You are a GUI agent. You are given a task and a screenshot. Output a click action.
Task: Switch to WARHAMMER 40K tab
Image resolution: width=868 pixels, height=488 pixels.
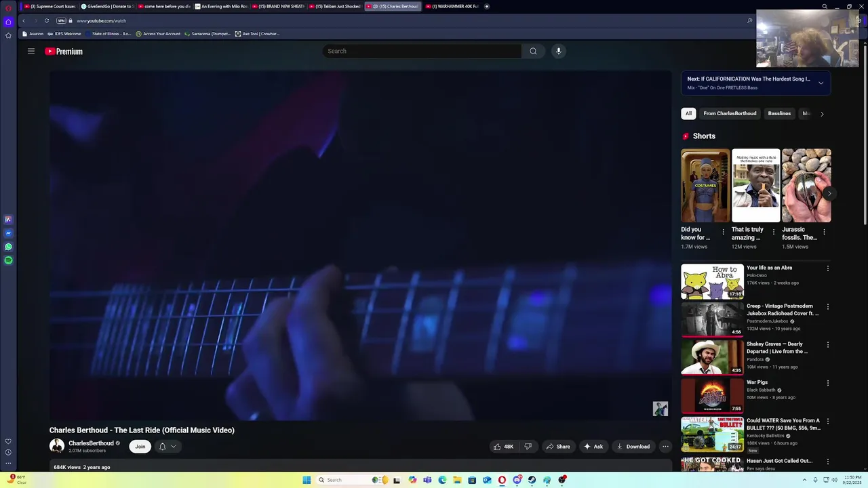(451, 6)
